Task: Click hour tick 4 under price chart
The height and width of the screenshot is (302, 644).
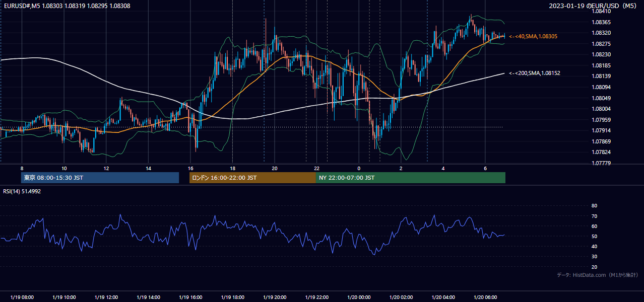Action: tap(443, 168)
